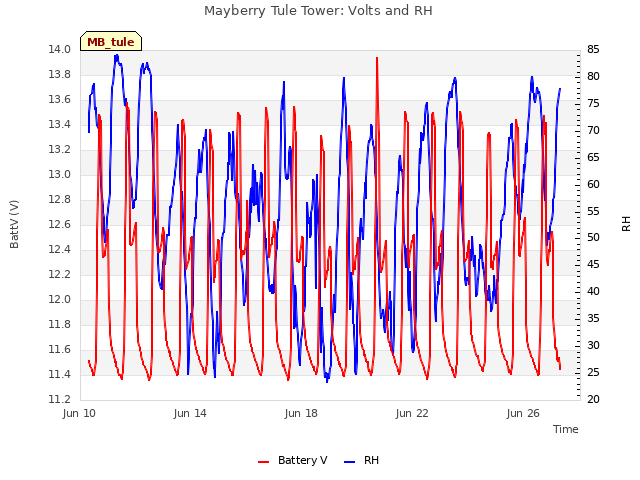Click the 20 RH tick label
This screenshot has height=480, width=640.
593,399
